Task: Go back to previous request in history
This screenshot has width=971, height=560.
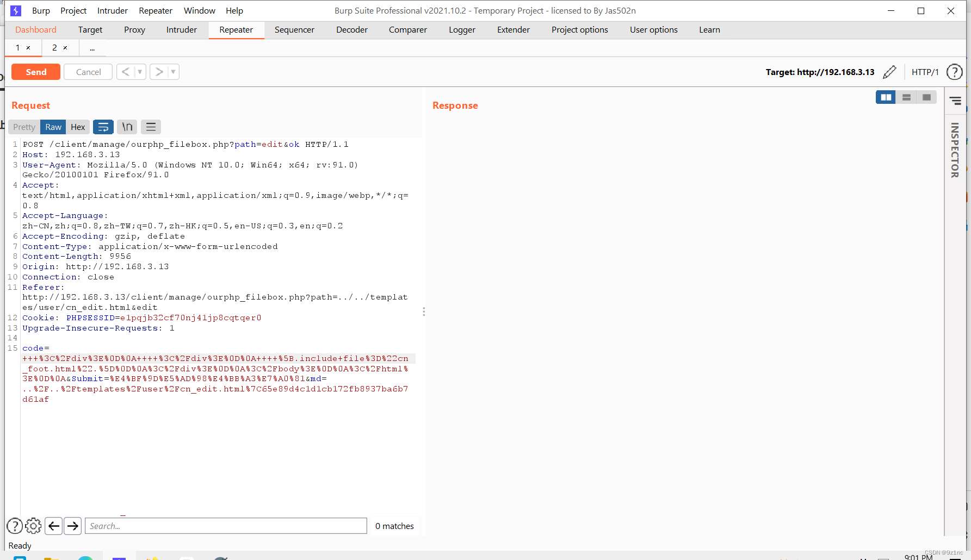Action: (126, 72)
